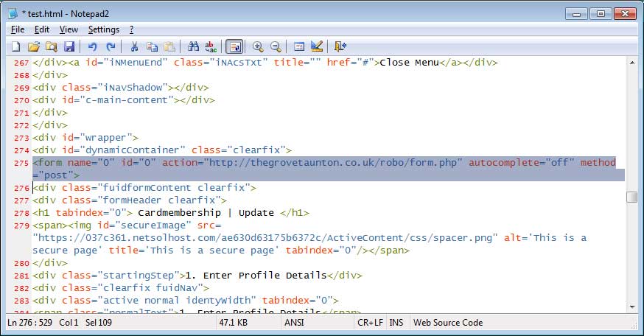
Task: Zoom in on the editor text
Action: pyautogui.click(x=258, y=46)
